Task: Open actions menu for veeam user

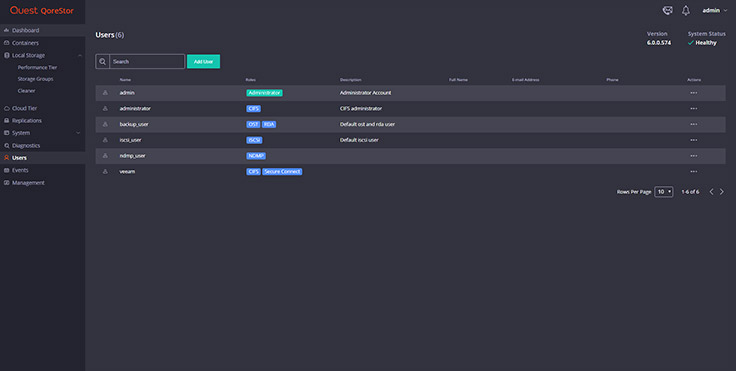Action: 693,171
